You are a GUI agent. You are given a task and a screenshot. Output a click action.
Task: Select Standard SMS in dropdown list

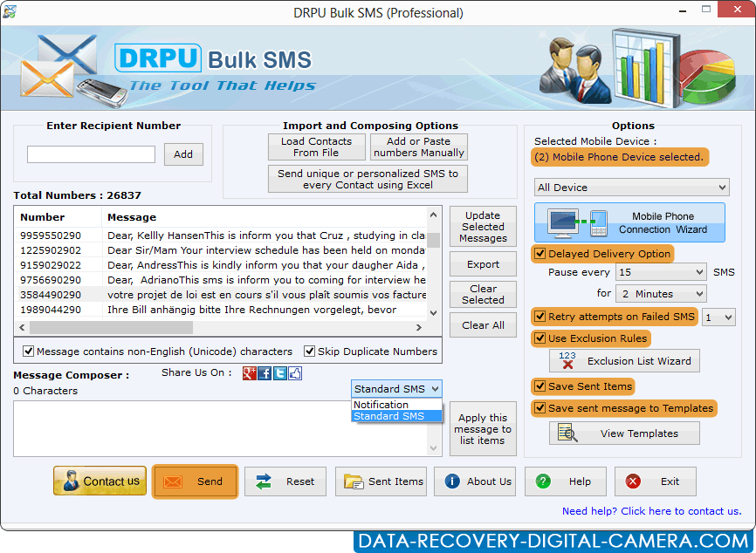point(396,416)
